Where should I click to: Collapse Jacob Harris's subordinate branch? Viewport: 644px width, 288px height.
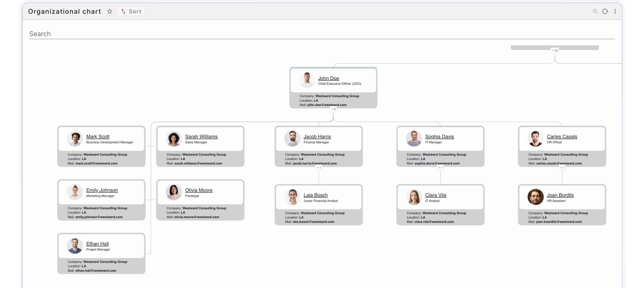coord(319,167)
